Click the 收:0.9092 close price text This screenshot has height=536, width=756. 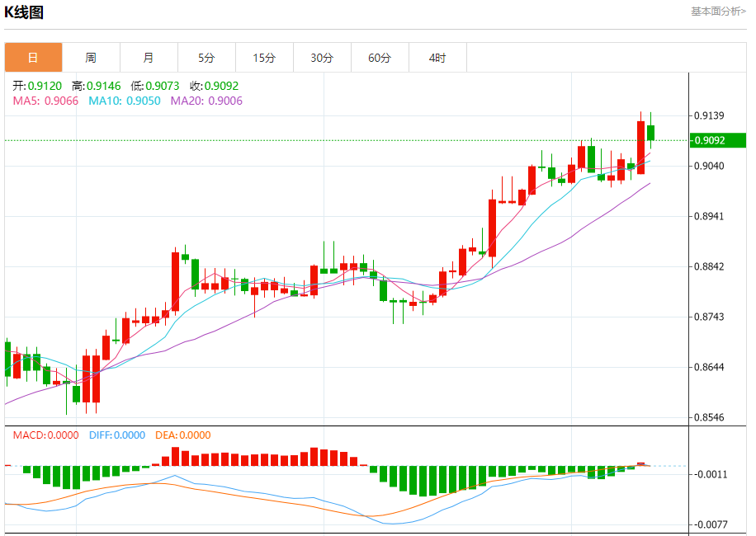[214, 86]
